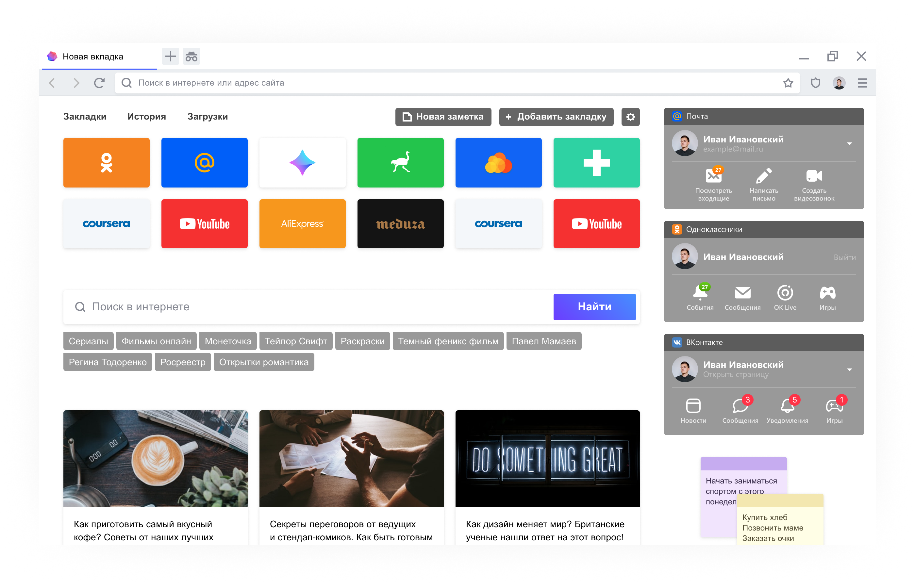Open the Meduza bookmark tile

(x=400, y=224)
